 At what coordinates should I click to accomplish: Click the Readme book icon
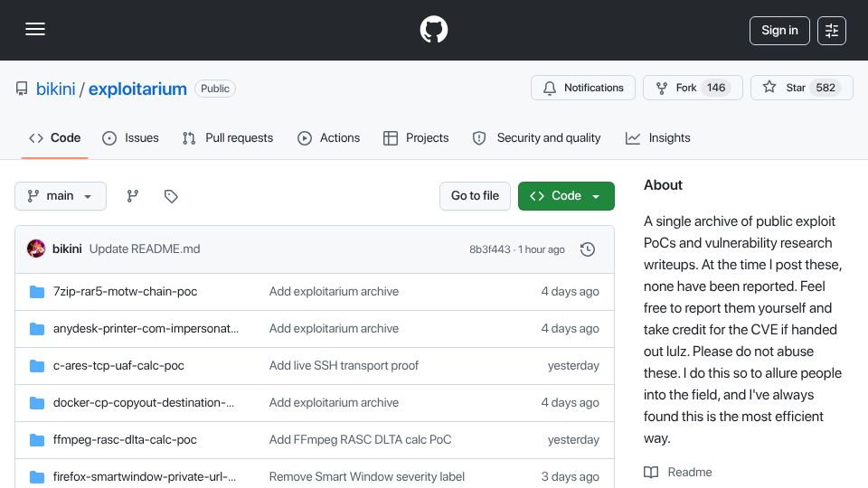point(651,473)
